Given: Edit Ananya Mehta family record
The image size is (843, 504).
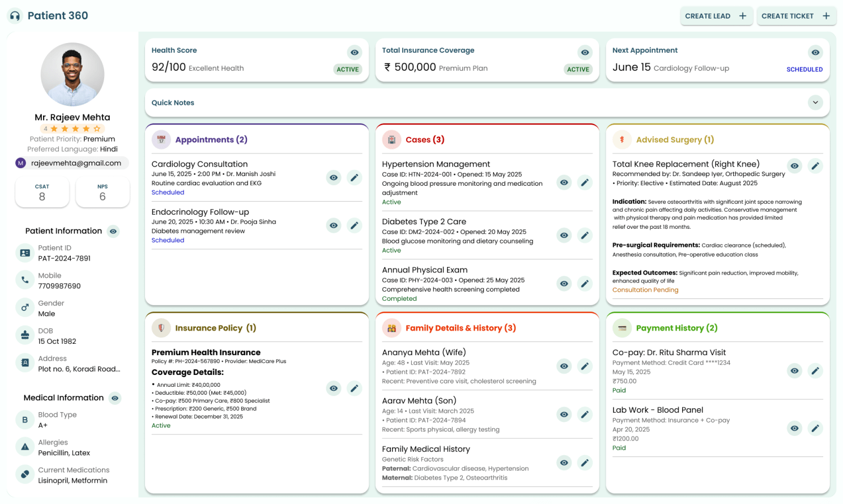Looking at the screenshot, I should point(585,366).
